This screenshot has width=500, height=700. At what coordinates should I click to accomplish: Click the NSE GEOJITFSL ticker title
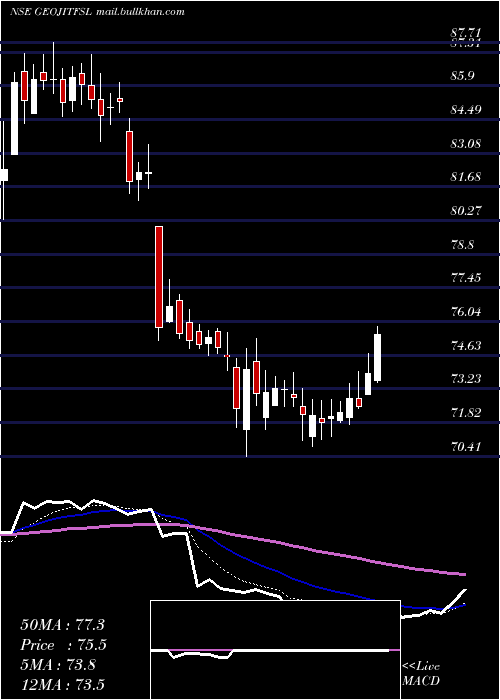point(51,12)
